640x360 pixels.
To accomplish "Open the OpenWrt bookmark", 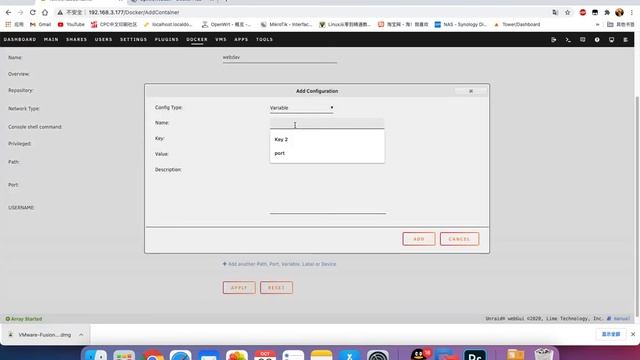I will [227, 24].
